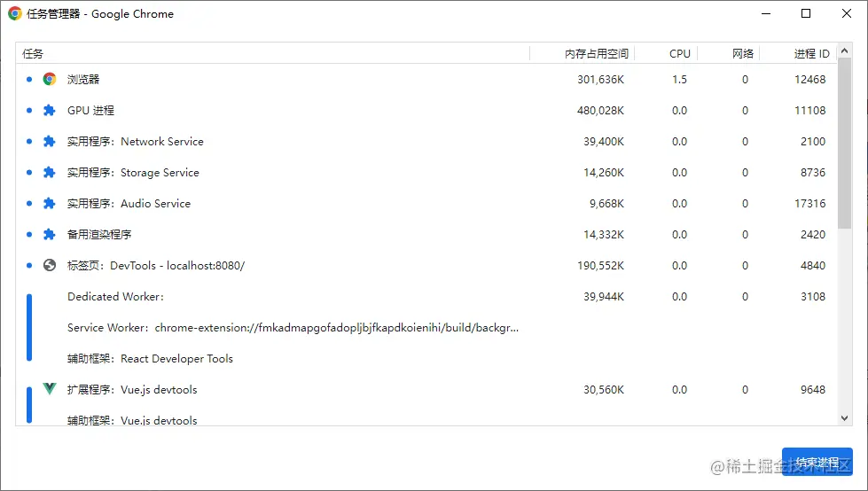The height and width of the screenshot is (491, 868).
Task: Sort by the 进程 ID column header
Action: pos(798,53)
